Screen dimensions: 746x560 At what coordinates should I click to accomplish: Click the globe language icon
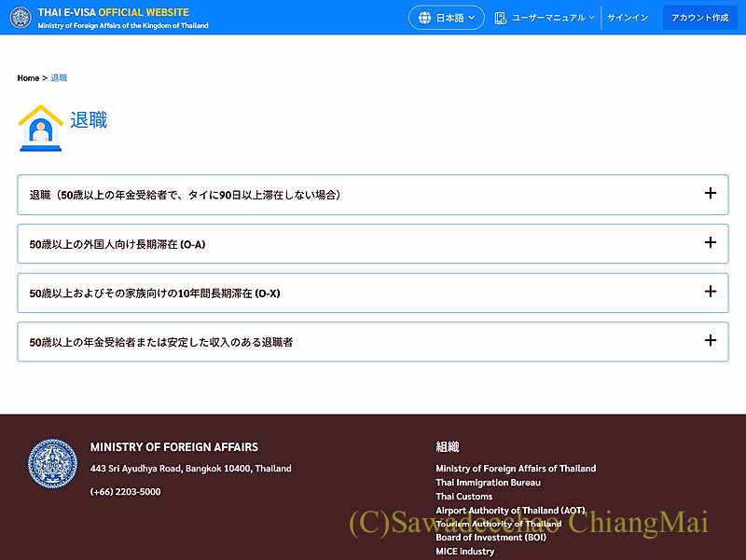424,18
